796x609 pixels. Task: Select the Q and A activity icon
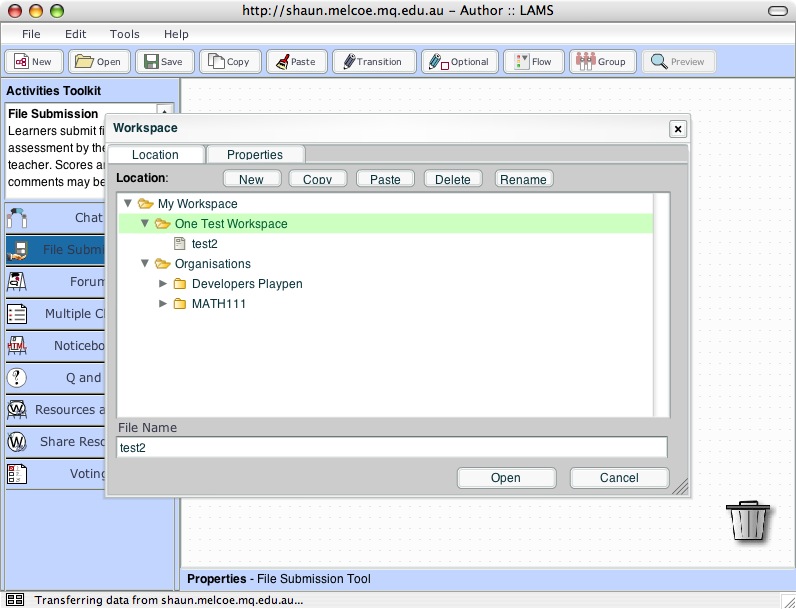[x=17, y=378]
